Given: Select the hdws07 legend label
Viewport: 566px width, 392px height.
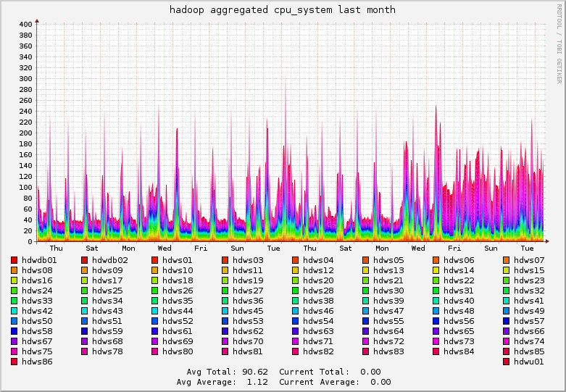Looking at the screenshot, I should coord(529,260).
